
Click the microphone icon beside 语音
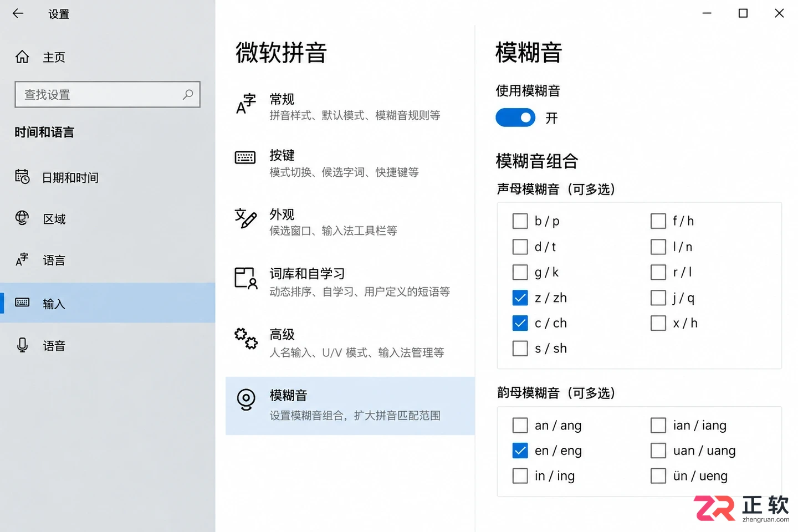pyautogui.click(x=22, y=345)
